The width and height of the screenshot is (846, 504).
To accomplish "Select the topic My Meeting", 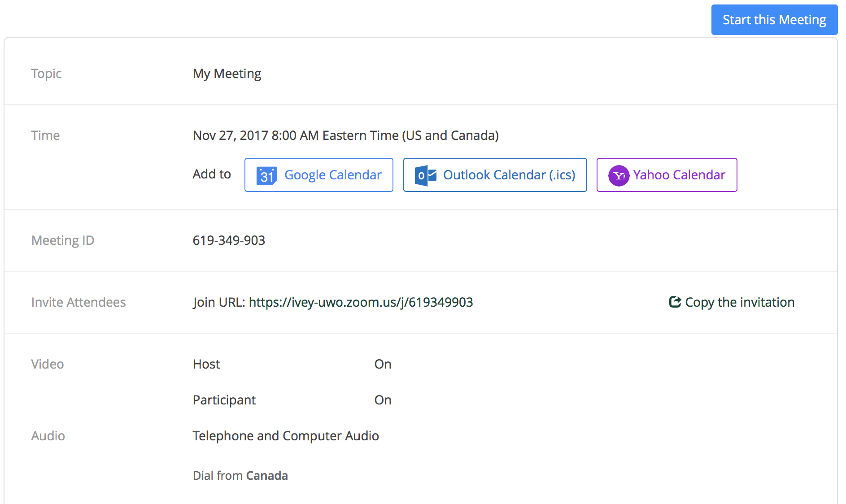I will click(227, 73).
